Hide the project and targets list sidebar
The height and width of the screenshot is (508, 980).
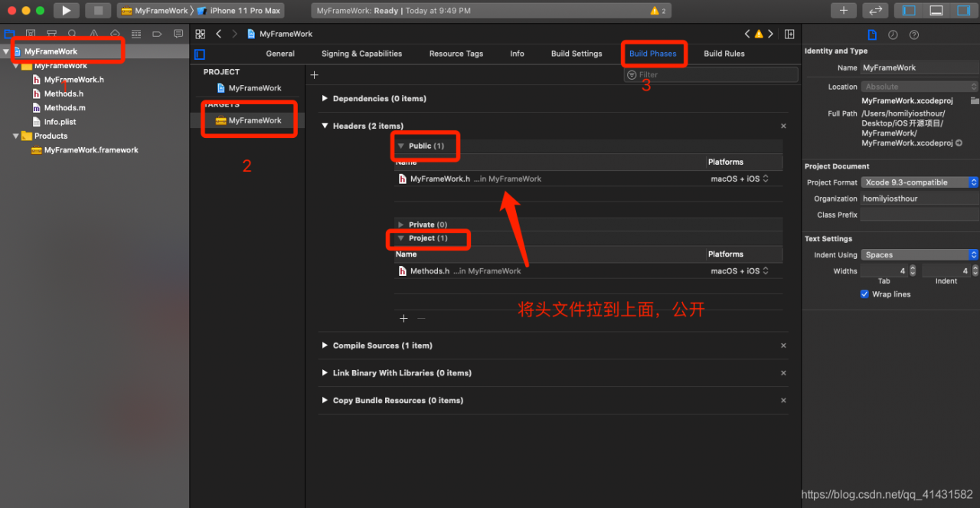(x=200, y=54)
